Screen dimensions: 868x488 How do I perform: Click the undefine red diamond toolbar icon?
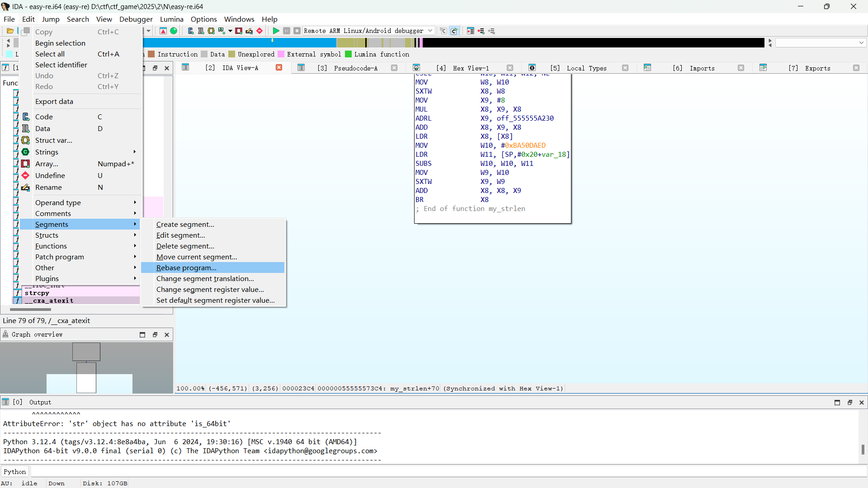259,31
